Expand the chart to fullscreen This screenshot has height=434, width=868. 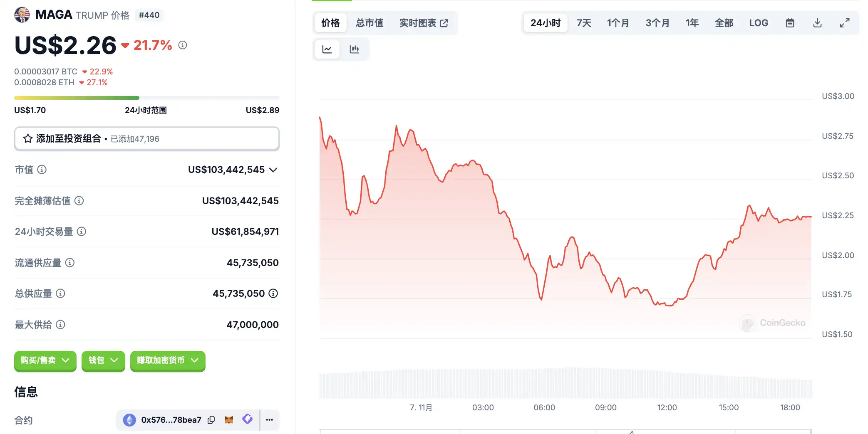tap(845, 23)
